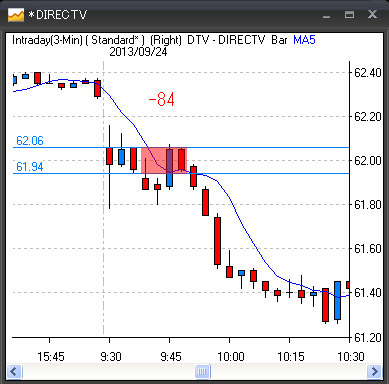Click the 15:45 time axis label
The image size is (389, 384).
click(51, 357)
